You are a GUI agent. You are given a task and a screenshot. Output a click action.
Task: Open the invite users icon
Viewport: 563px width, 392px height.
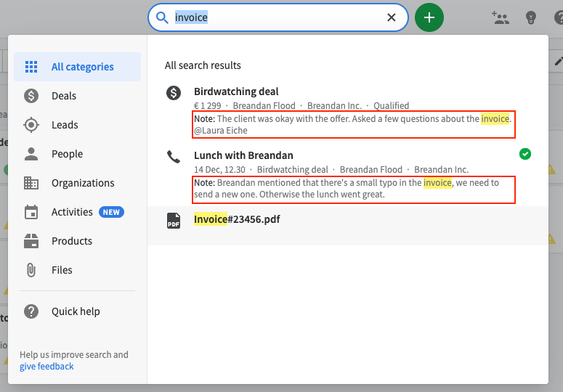coord(501,17)
